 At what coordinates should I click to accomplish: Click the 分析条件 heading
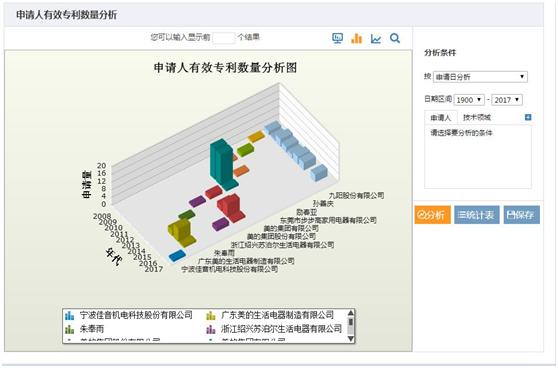click(x=440, y=53)
